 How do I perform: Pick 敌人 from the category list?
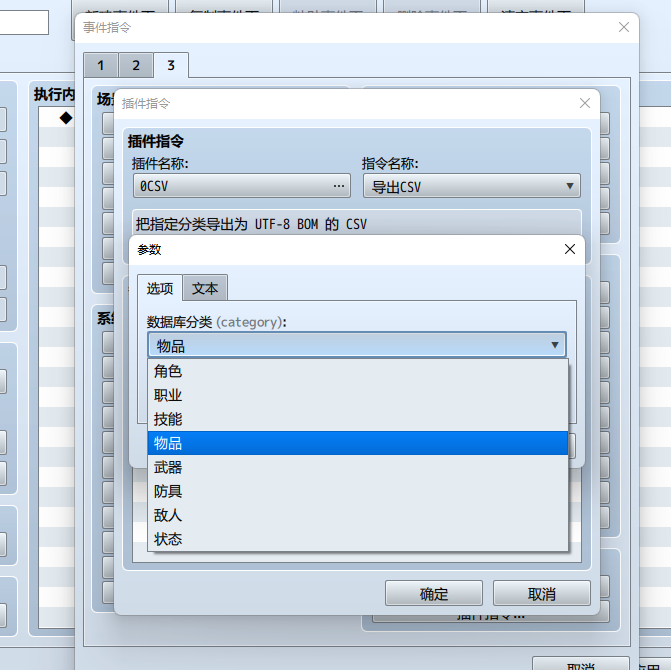(358, 515)
